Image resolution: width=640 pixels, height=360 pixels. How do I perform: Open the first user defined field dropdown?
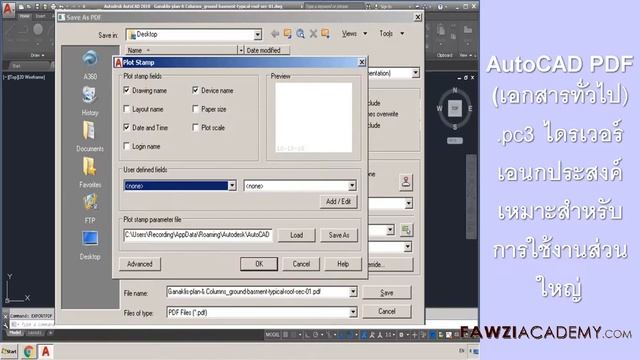pyautogui.click(x=232, y=186)
